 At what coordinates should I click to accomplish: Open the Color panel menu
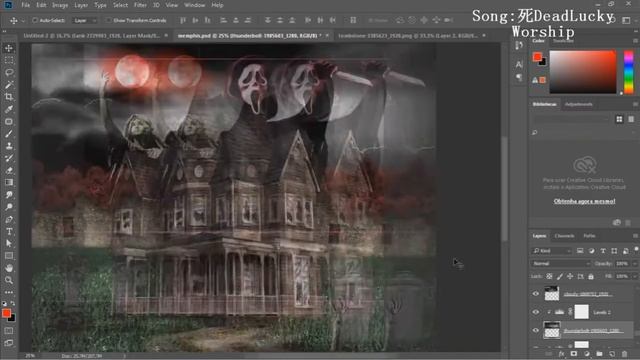[635, 41]
